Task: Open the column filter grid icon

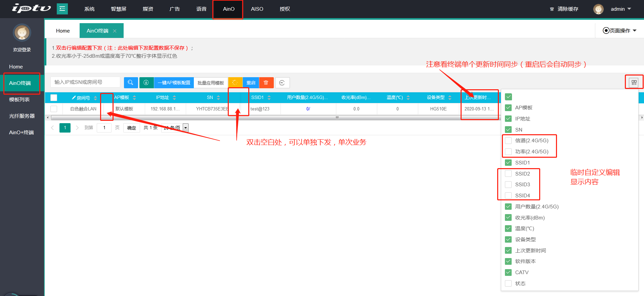Action: (634, 83)
